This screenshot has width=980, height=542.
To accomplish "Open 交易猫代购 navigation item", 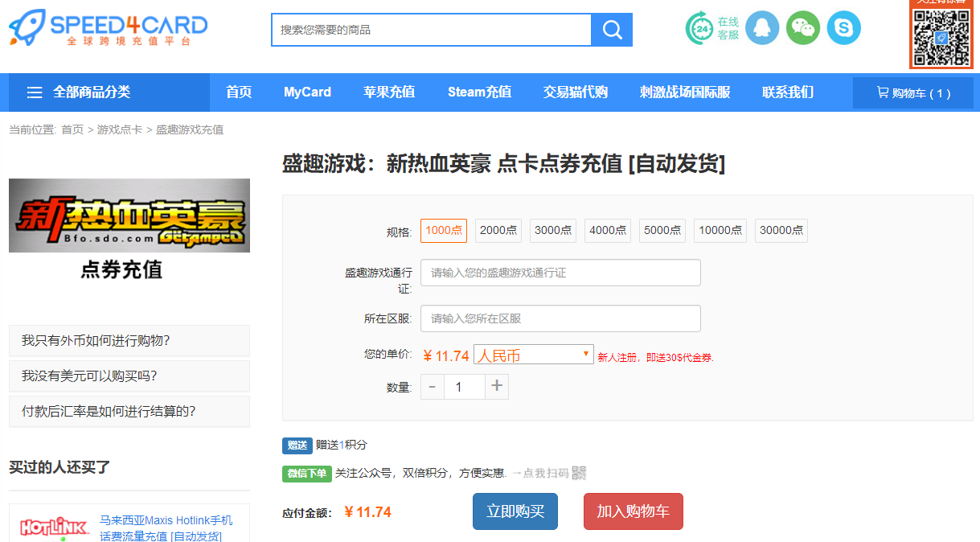I will click(576, 92).
